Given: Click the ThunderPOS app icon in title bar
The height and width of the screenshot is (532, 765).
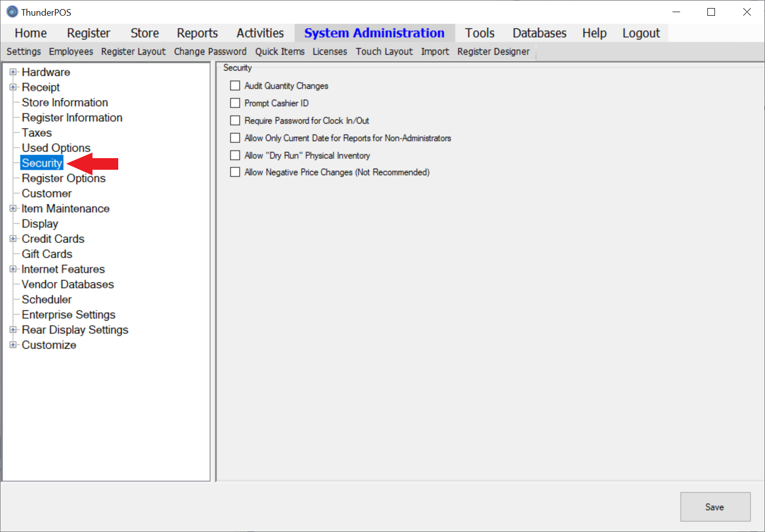Looking at the screenshot, I should (12, 12).
